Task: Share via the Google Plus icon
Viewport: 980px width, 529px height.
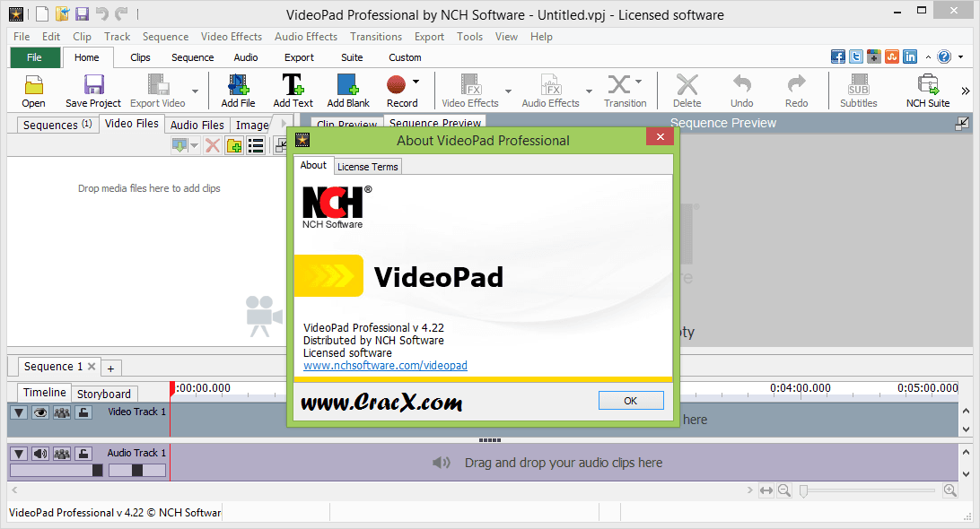Action: (874, 56)
